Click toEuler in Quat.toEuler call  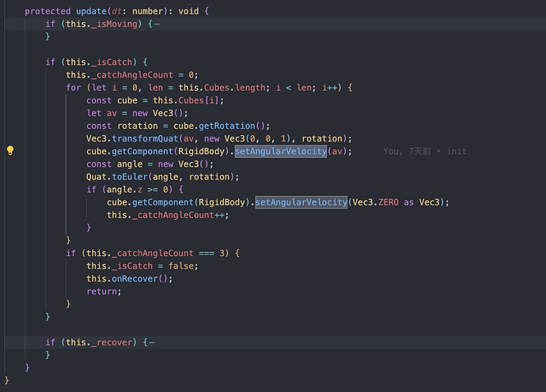pyautogui.click(x=130, y=177)
